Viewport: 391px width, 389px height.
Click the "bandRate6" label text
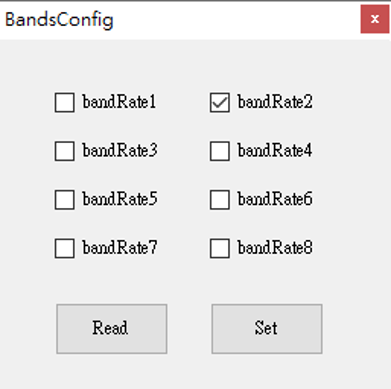tap(275, 199)
